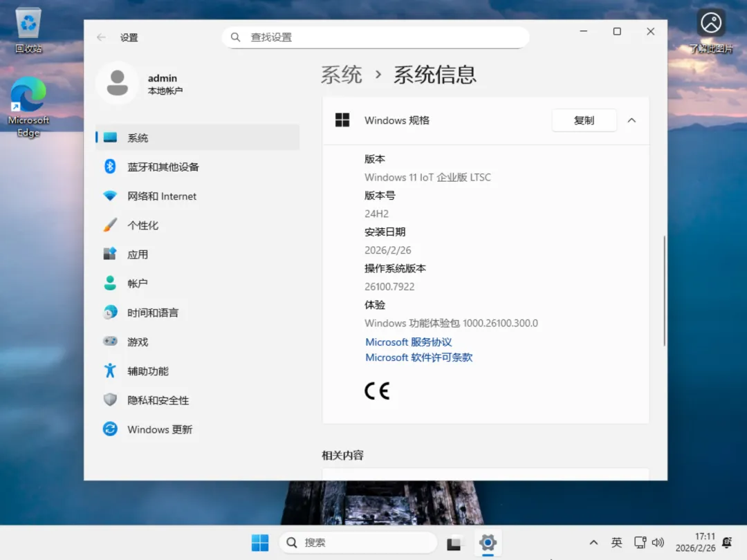
Task: Close the Settings window
Action: tap(651, 31)
